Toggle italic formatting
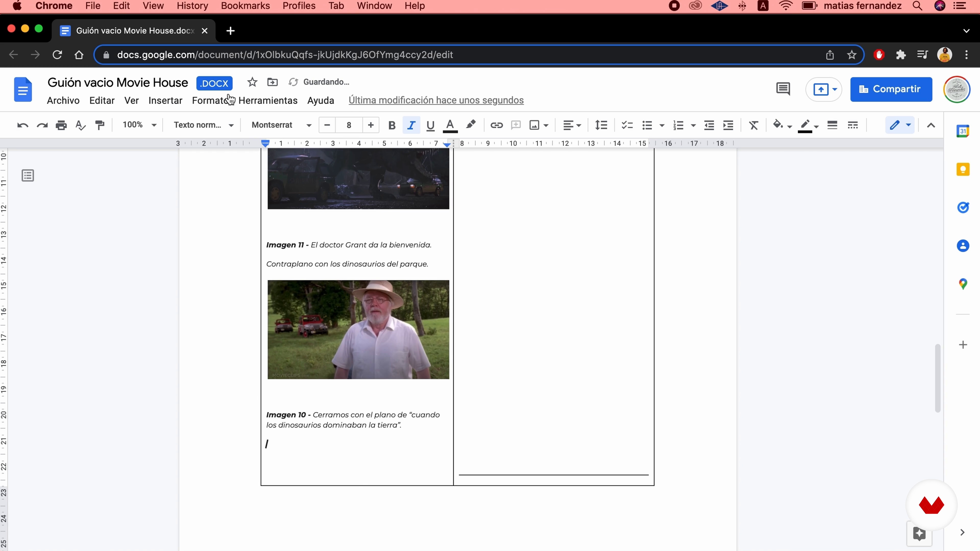Image resolution: width=980 pixels, height=551 pixels. tap(411, 125)
